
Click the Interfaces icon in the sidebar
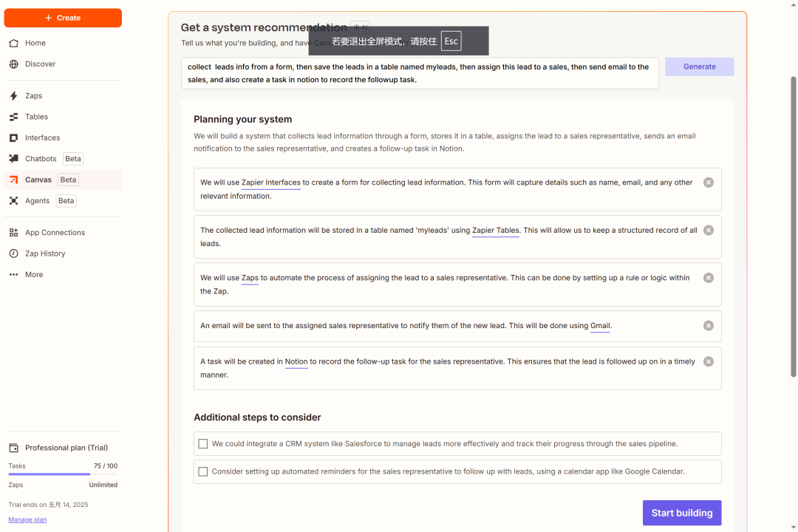click(x=14, y=138)
